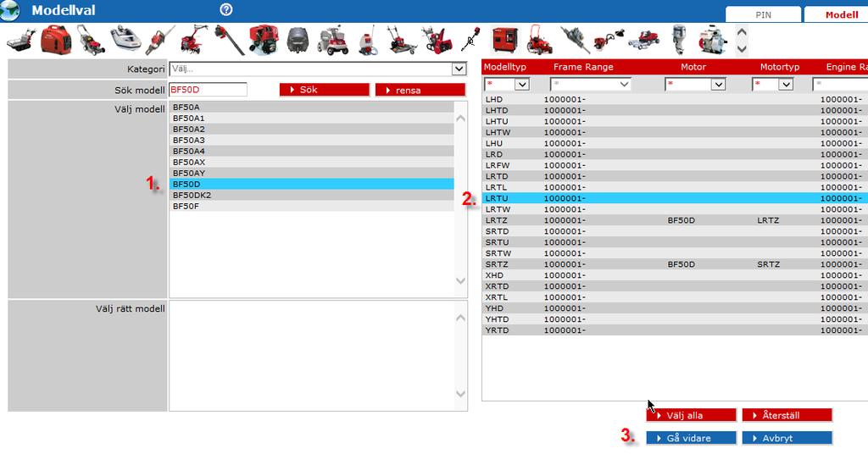Select the YRTD model type row
Viewport: 868px width, 454px height.
(675, 330)
